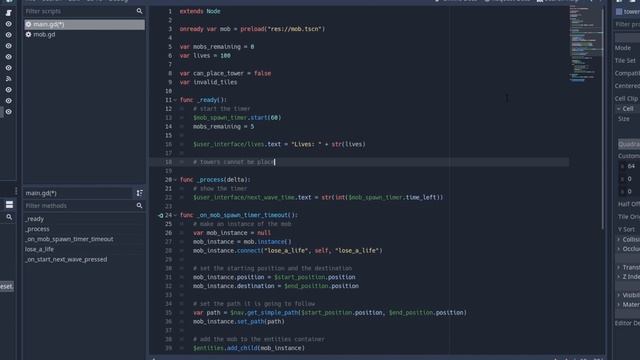
Task: Click 'get_simple_path' on line 35
Action: (272, 313)
